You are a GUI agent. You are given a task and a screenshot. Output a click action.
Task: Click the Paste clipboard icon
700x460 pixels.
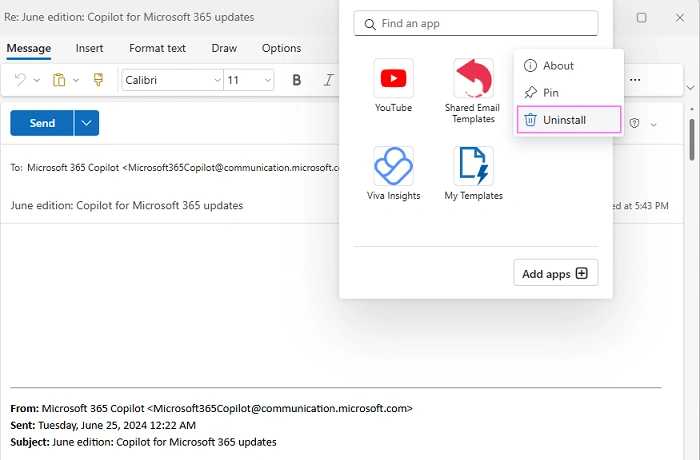tap(59, 80)
